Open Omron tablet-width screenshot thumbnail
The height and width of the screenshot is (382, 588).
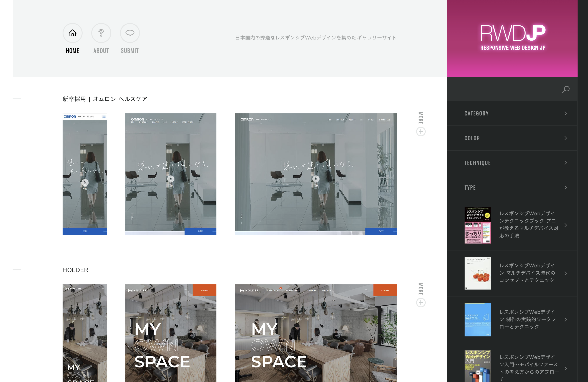click(x=171, y=174)
